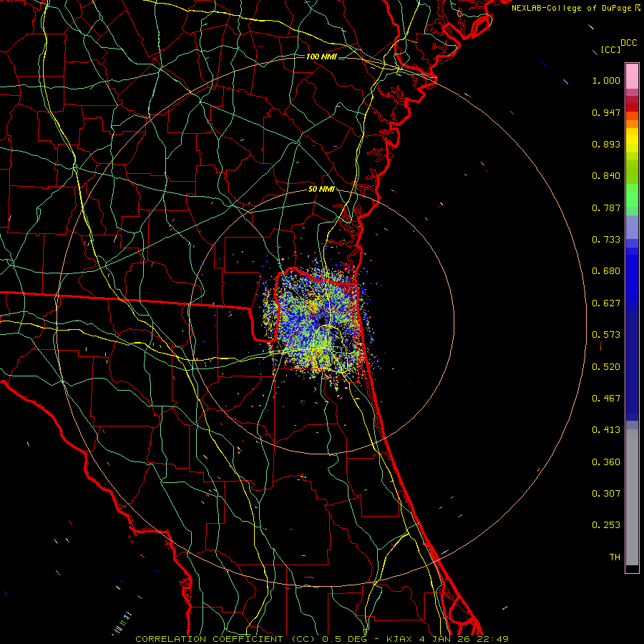Click the "100 NMI" range ring label
Screen dimensions: 644x644
[321, 57]
